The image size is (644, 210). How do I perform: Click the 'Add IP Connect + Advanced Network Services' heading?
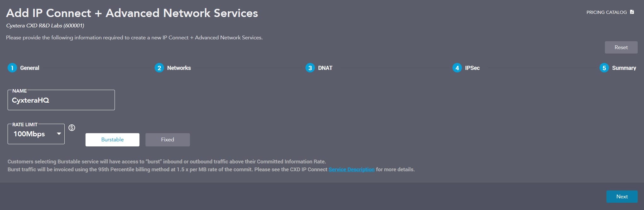(x=132, y=13)
